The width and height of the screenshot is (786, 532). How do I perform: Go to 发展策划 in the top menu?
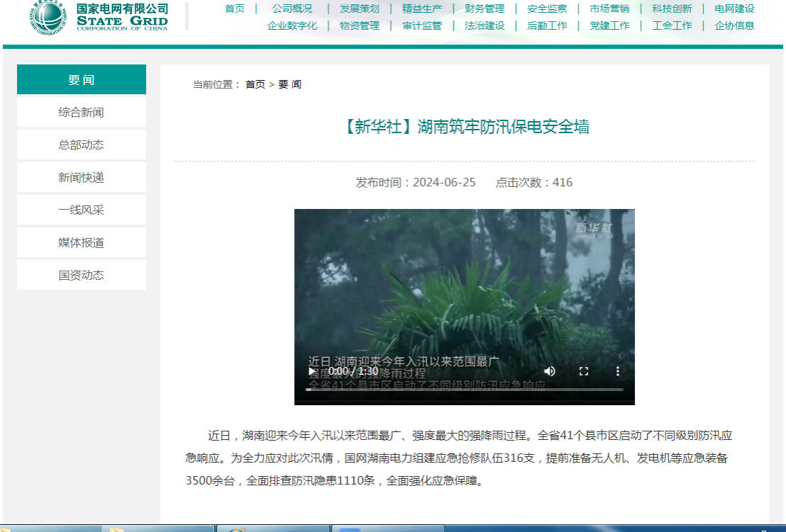359,9
